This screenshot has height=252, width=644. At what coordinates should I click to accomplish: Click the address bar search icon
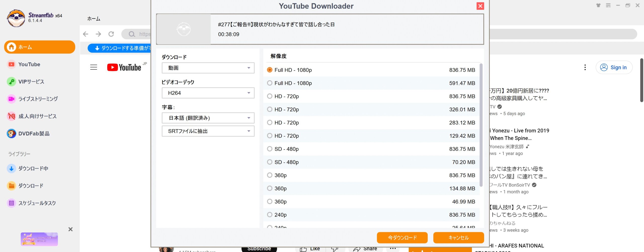[x=132, y=34]
